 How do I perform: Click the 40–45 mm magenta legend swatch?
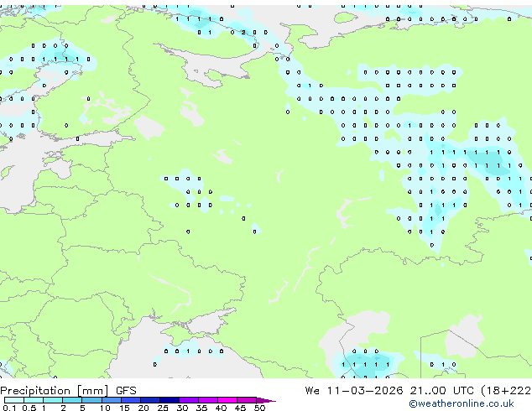[227, 400]
